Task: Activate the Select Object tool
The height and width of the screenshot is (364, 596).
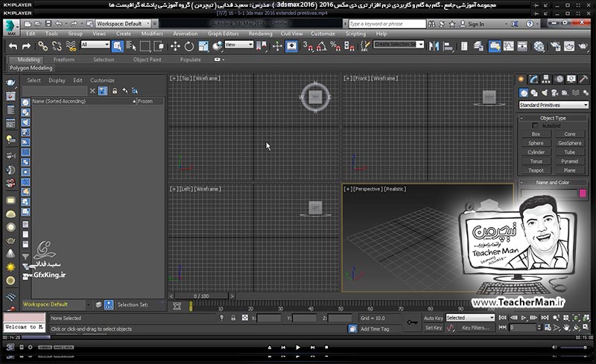Action: tap(118, 46)
